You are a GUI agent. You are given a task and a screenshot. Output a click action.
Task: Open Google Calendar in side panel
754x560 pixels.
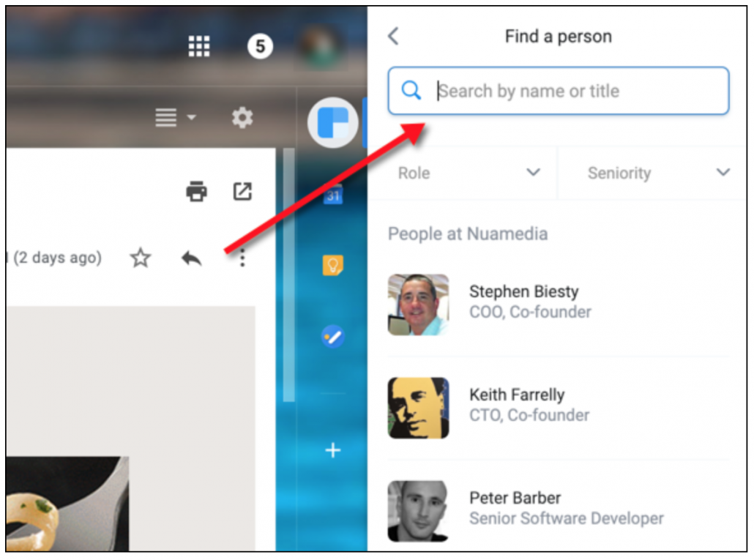pos(333,194)
